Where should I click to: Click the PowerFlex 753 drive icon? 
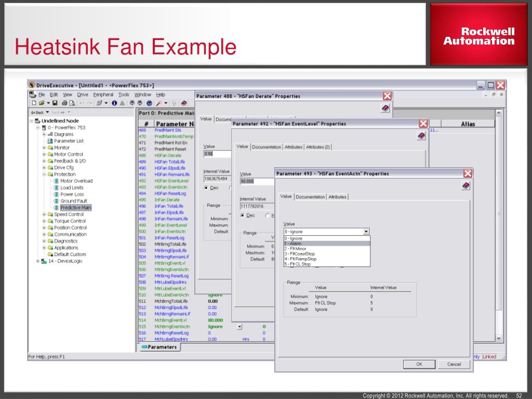point(44,128)
